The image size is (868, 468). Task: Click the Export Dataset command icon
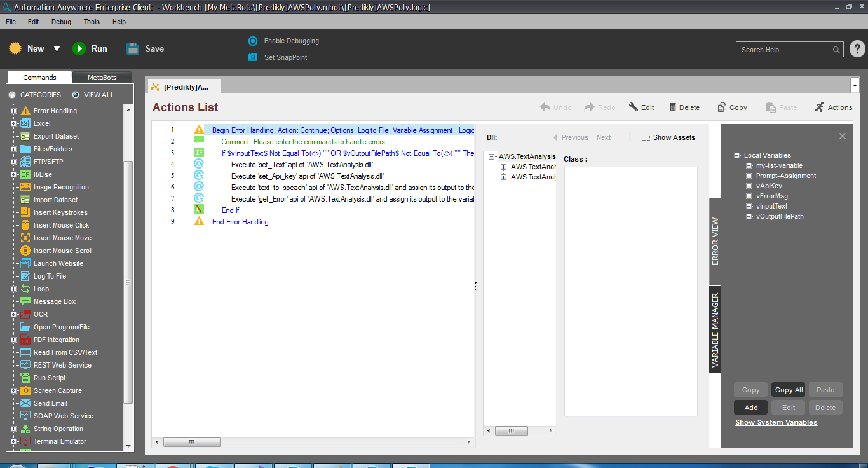point(25,136)
